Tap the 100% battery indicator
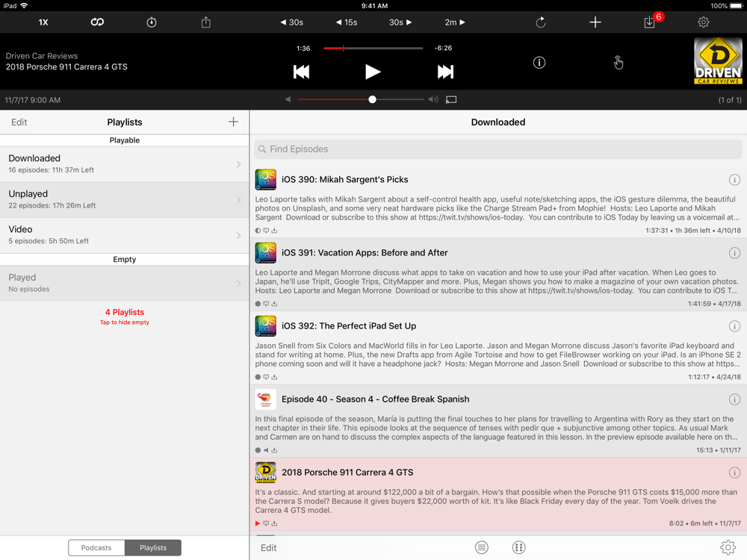This screenshot has width=747, height=560. [x=728, y=6]
